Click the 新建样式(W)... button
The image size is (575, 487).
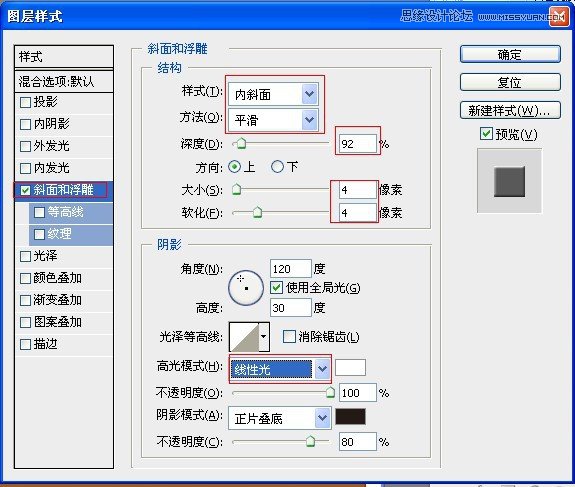(510, 110)
